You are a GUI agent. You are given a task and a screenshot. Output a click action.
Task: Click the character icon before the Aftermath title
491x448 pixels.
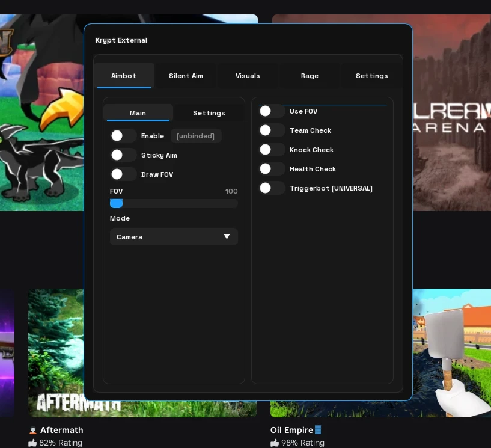[x=33, y=430]
